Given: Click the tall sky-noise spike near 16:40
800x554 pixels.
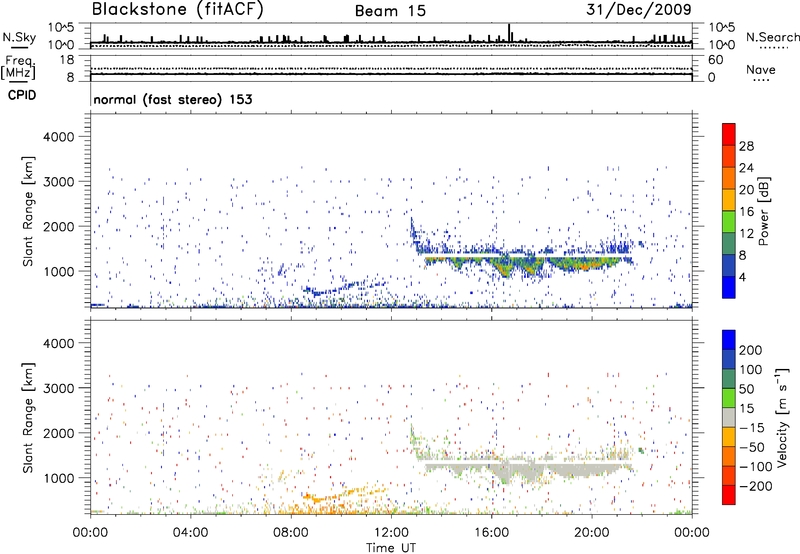Looking at the screenshot, I should 509,33.
